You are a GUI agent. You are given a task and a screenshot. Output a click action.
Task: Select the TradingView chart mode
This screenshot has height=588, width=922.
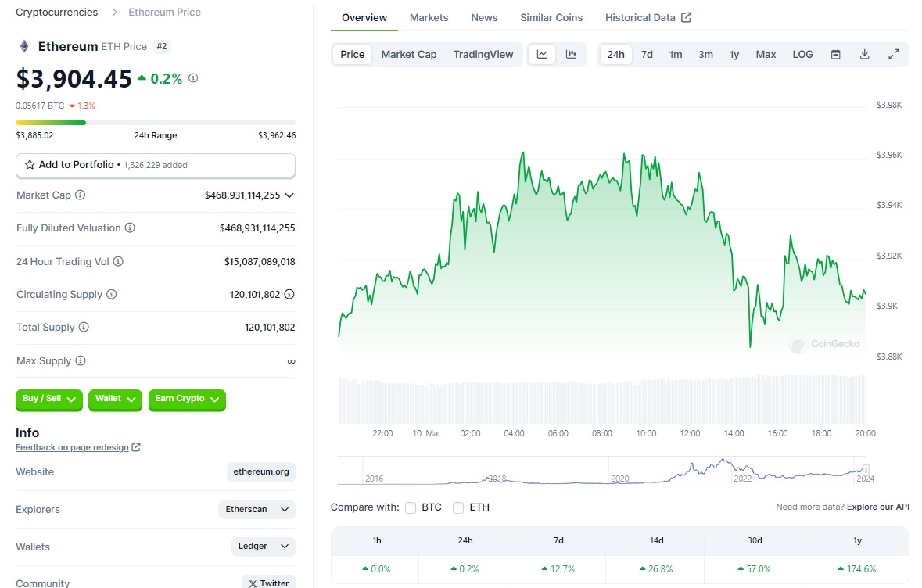point(483,55)
